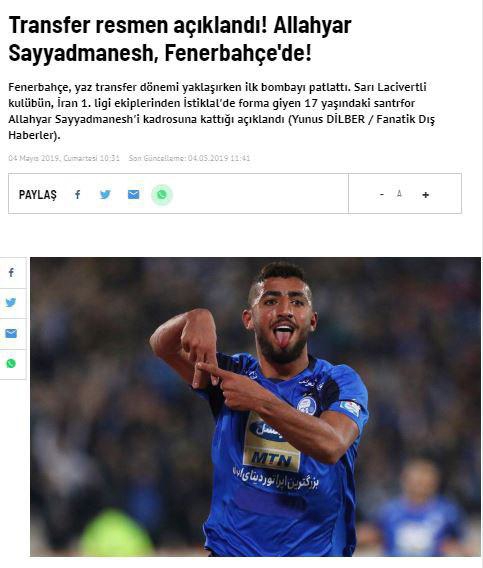Click the summary paragraph starting with 'Fenerbahçe, yaz transfer'
Viewport: 483px width, 568px height.
tap(221, 111)
